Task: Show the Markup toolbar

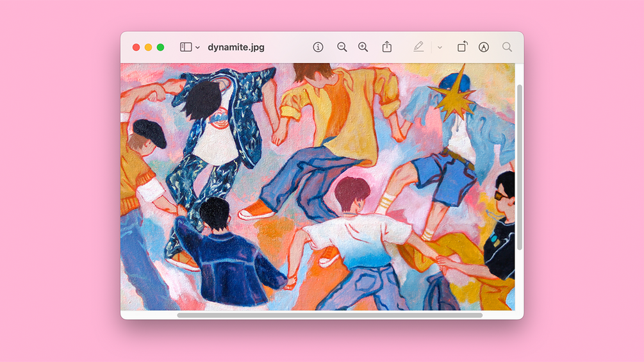Action: coord(484,47)
